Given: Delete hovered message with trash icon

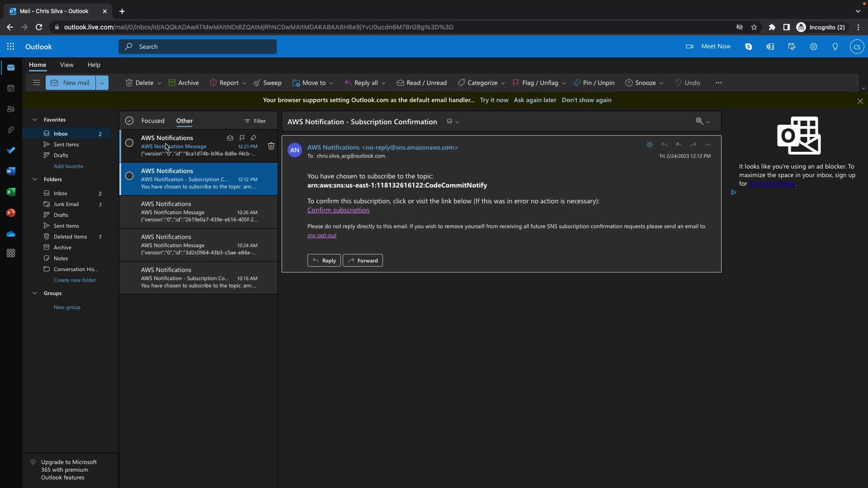Looking at the screenshot, I should pyautogui.click(x=271, y=146).
